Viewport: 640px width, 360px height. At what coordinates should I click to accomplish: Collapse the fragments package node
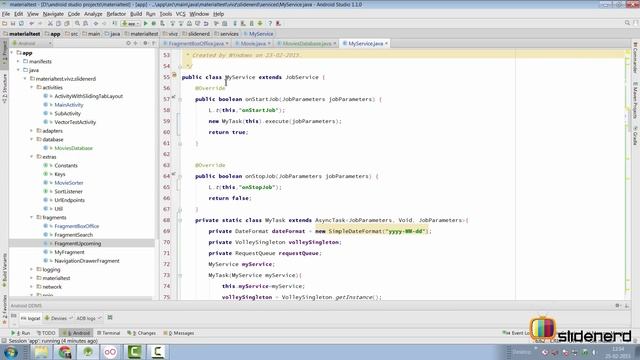point(32,218)
